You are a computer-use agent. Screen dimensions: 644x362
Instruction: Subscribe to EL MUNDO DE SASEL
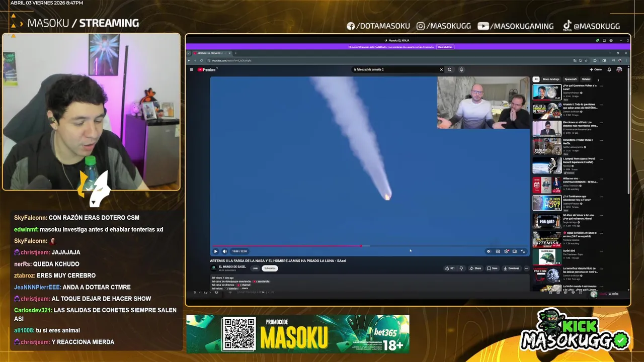pyautogui.click(x=270, y=268)
